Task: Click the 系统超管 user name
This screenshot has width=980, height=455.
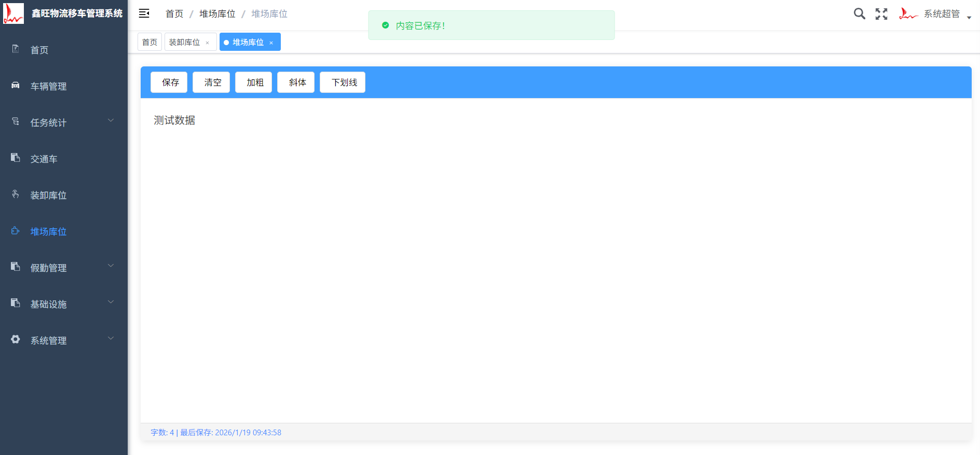Action: [942, 13]
